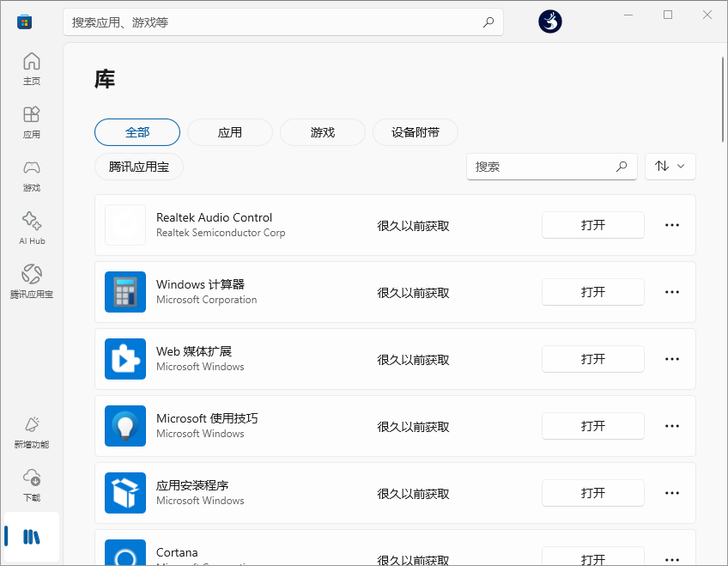Click the Web 媒体扩展 app thumbnail
Image resolution: width=728 pixels, height=566 pixels.
tap(125, 359)
